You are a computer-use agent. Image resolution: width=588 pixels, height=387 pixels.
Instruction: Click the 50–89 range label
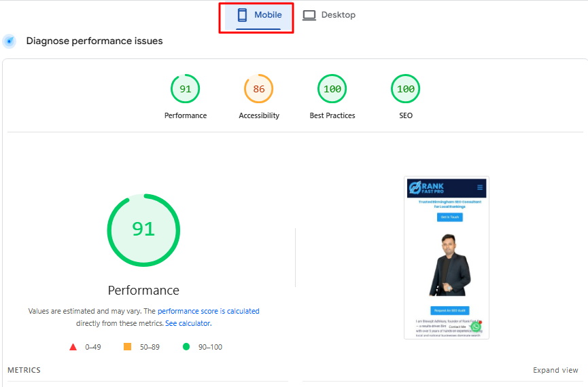150,347
